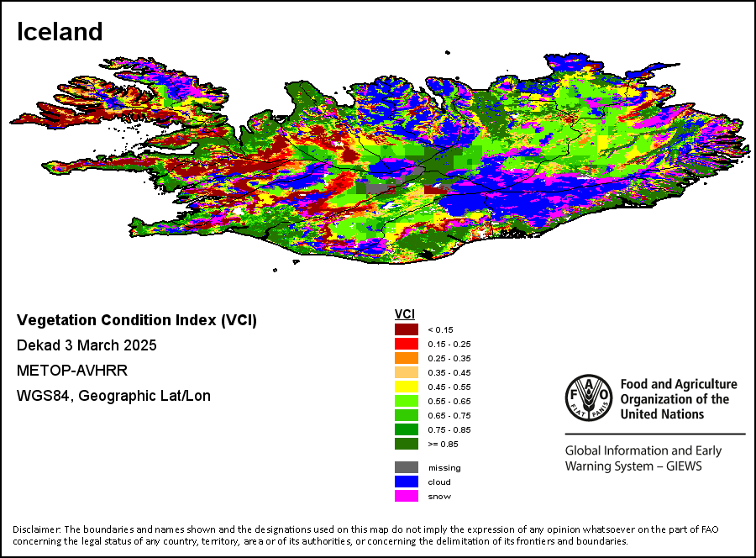Click the dark red < 0.15 legend swatch

[407, 329]
